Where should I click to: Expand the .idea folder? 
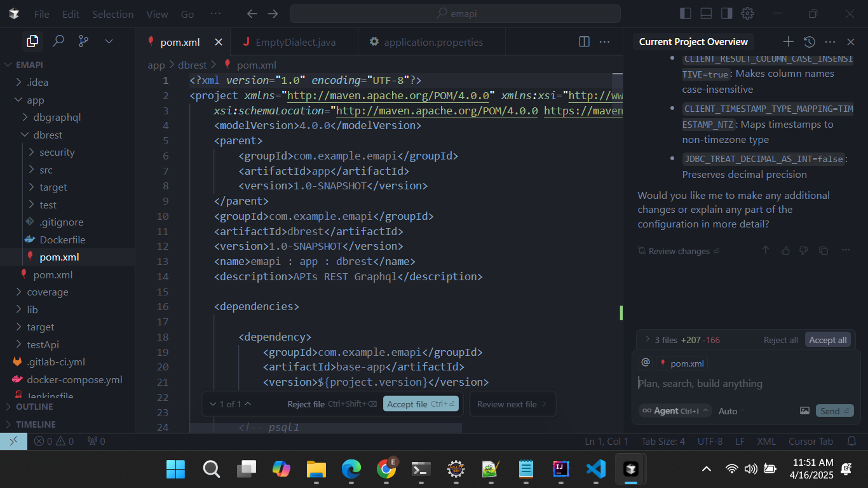pyautogui.click(x=67, y=82)
